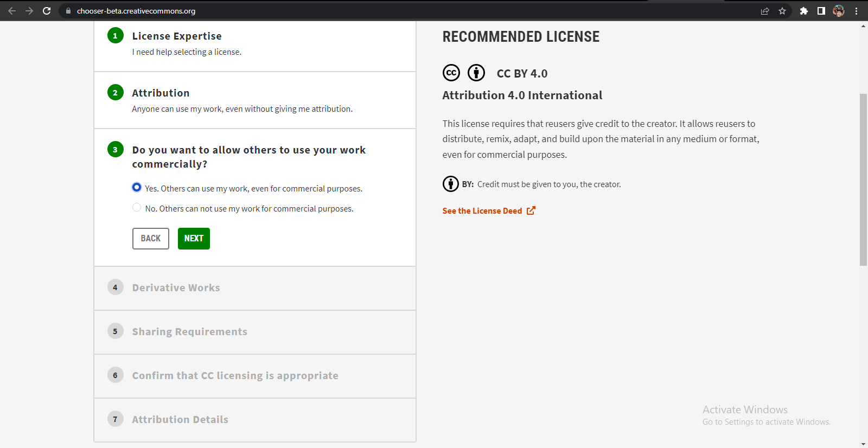This screenshot has width=868, height=448.
Task: Click the step 7 number badge
Action: click(x=115, y=419)
